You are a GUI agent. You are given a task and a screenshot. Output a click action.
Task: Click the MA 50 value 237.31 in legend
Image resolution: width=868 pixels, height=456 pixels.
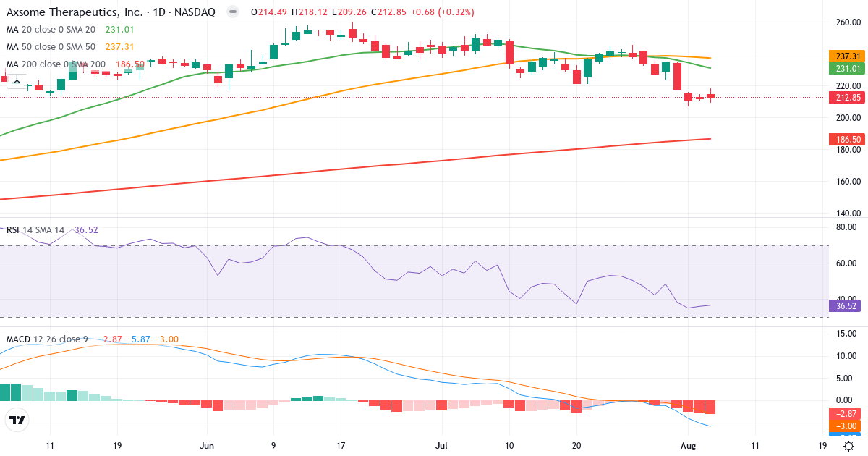(119, 47)
